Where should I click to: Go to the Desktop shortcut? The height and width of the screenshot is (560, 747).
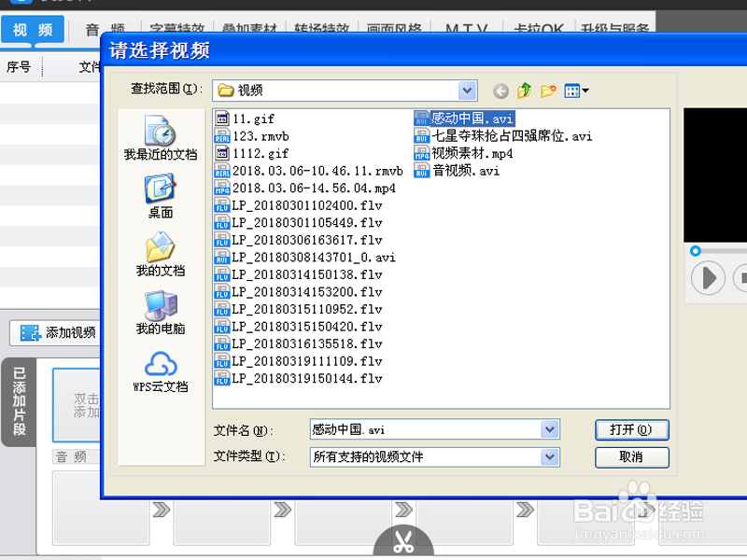pyautogui.click(x=161, y=196)
